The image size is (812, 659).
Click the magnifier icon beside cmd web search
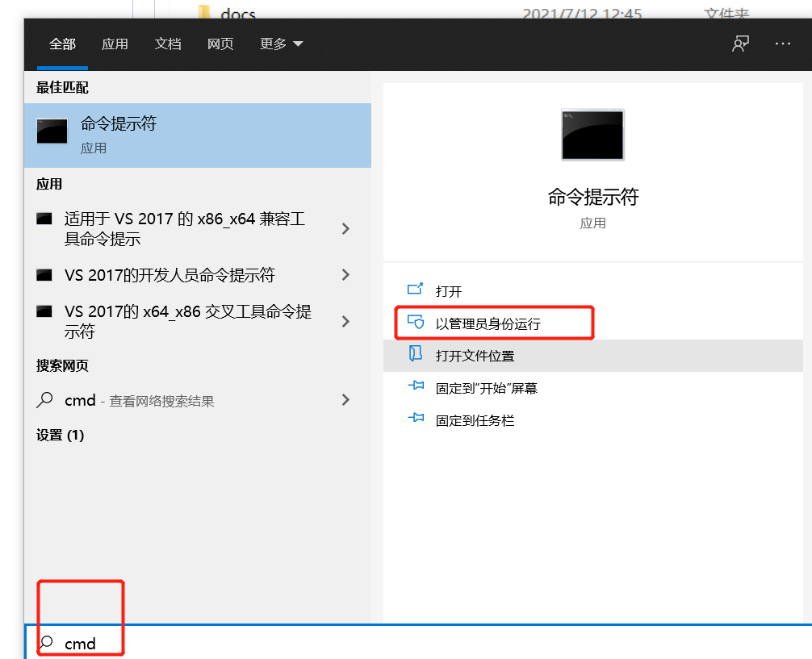pyautogui.click(x=45, y=399)
